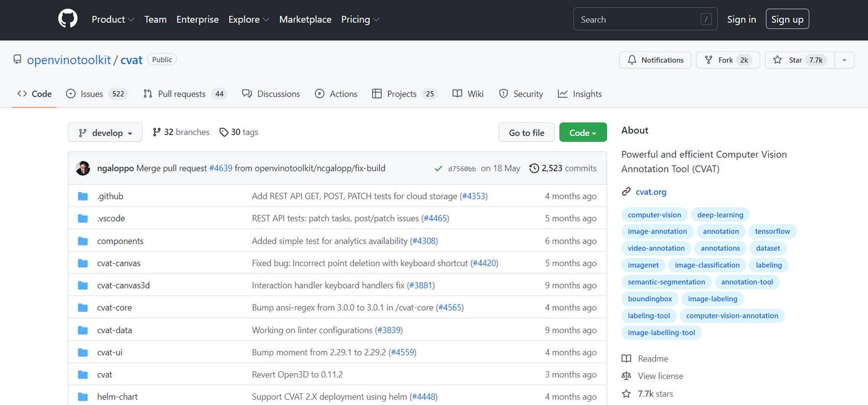
Task: Click the folder icon for cvat-canvas3d
Action: (x=83, y=285)
